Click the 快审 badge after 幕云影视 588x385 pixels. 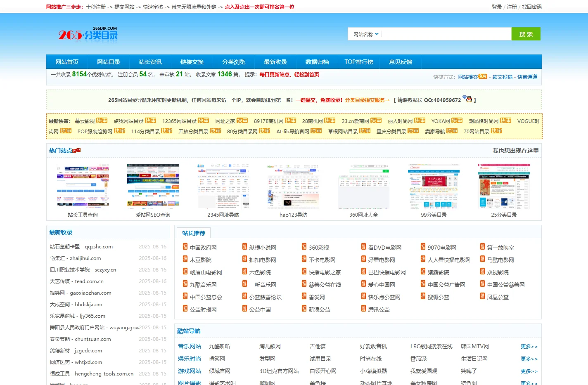(102, 120)
